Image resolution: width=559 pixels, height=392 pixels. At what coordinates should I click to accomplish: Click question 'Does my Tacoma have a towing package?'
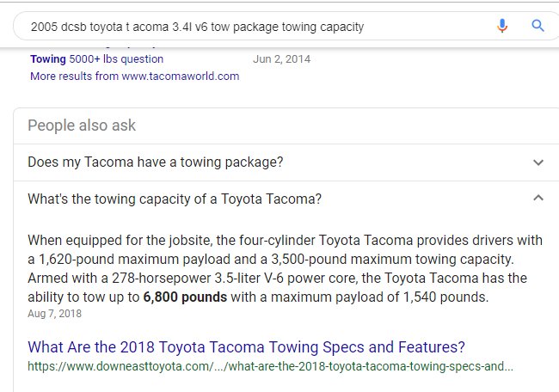click(155, 162)
